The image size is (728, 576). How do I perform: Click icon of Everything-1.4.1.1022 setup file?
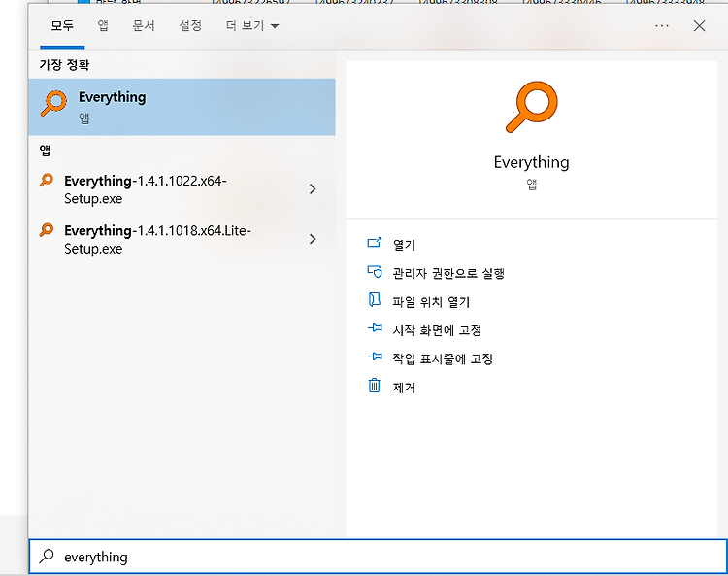pyautogui.click(x=47, y=180)
